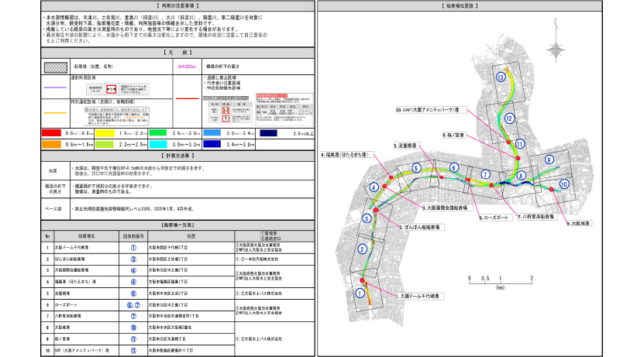Click the '船着場名' column header
This screenshot has width=644, height=357.
[x=87, y=236]
